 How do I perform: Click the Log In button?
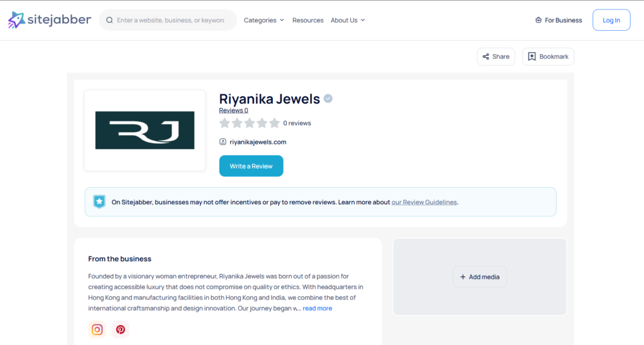tap(611, 20)
